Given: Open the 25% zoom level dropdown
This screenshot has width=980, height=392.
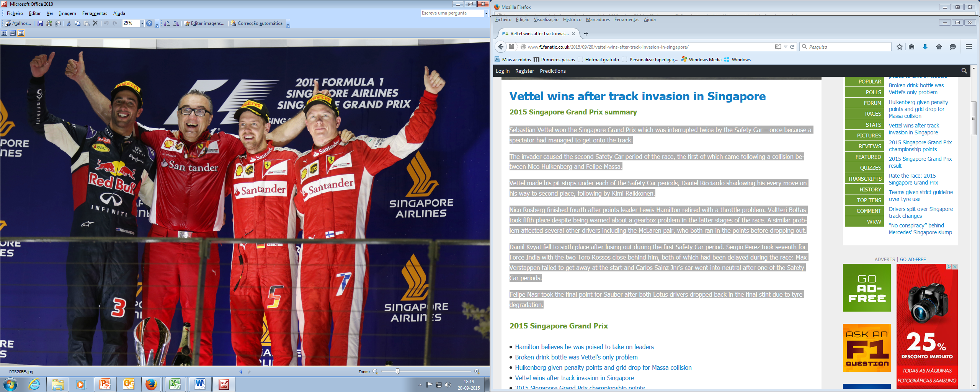Looking at the screenshot, I should tap(142, 23).
